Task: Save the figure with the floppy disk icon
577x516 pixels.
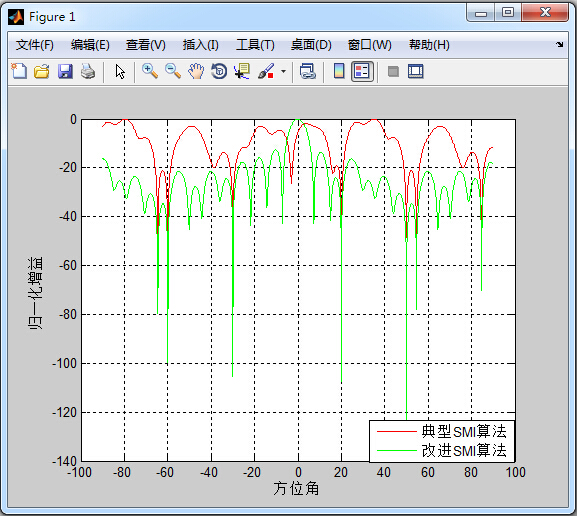Action: point(65,71)
